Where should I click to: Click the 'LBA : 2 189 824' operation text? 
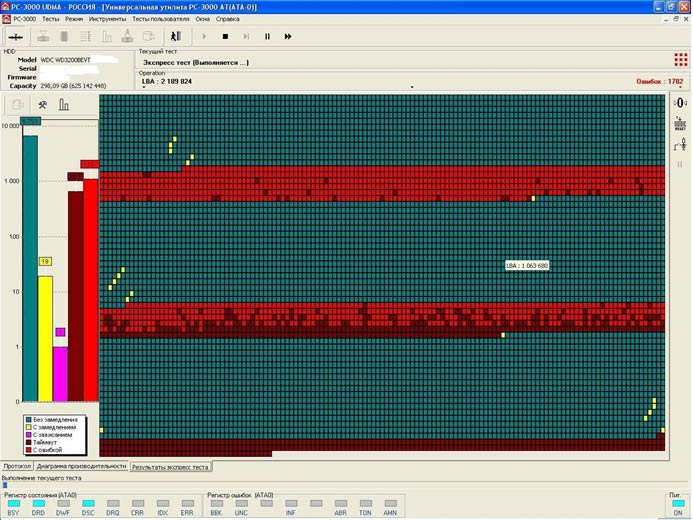point(167,81)
